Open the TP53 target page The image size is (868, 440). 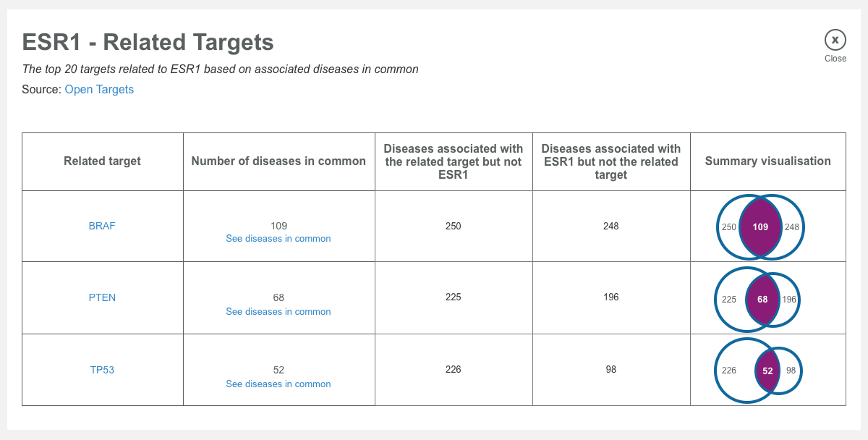click(x=102, y=370)
